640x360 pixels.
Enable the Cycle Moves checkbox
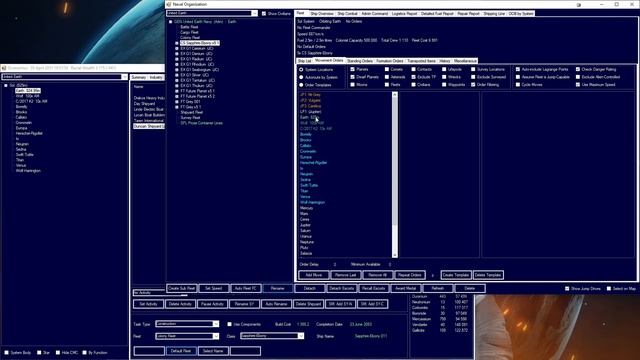coord(518,84)
